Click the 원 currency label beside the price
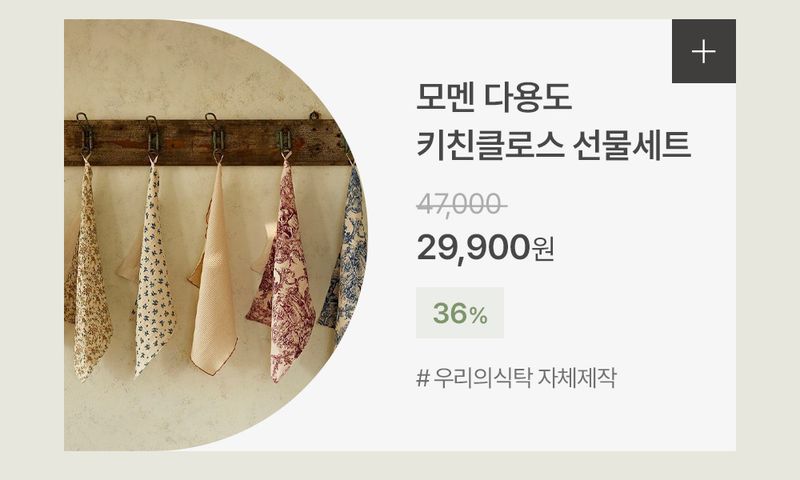The height and width of the screenshot is (480, 800). point(543,249)
